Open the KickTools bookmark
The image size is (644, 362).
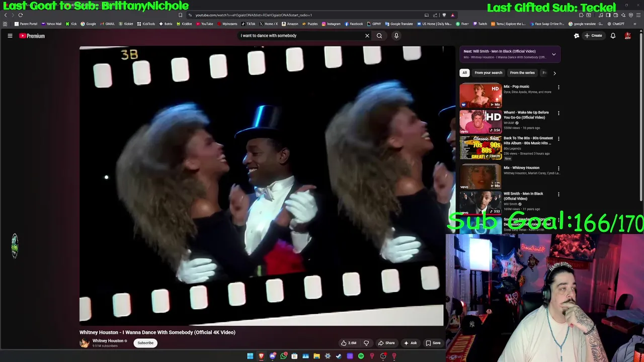click(x=146, y=24)
